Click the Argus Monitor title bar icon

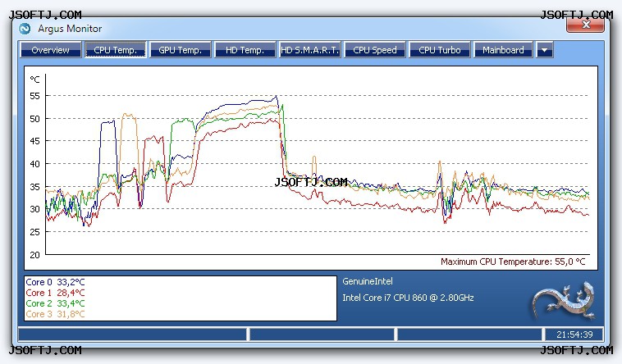25,29
